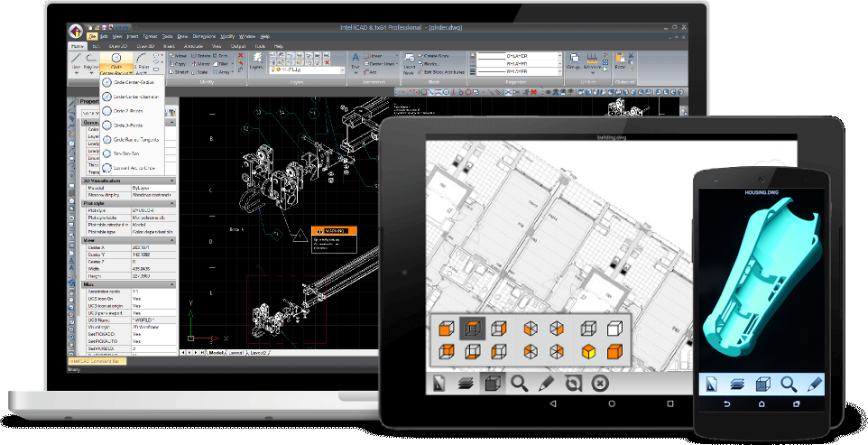The width and height of the screenshot is (868, 445).
Task: Choose Circle Radius-Tangents from the flyout
Action: coord(133,140)
